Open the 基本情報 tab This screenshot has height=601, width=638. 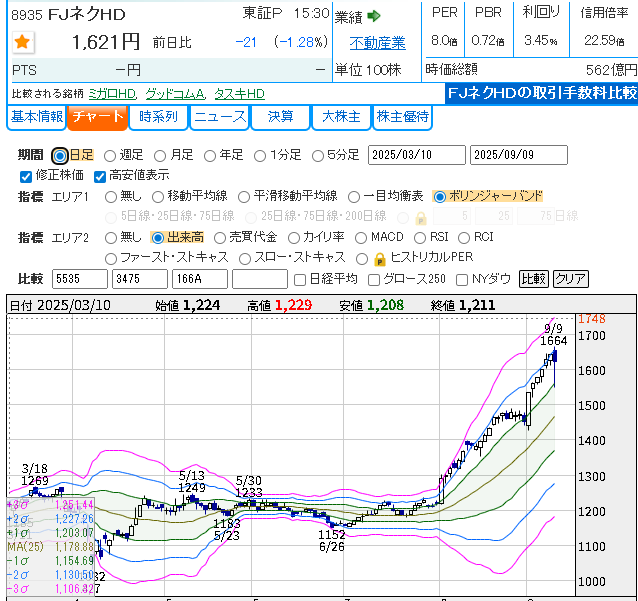tap(36, 117)
